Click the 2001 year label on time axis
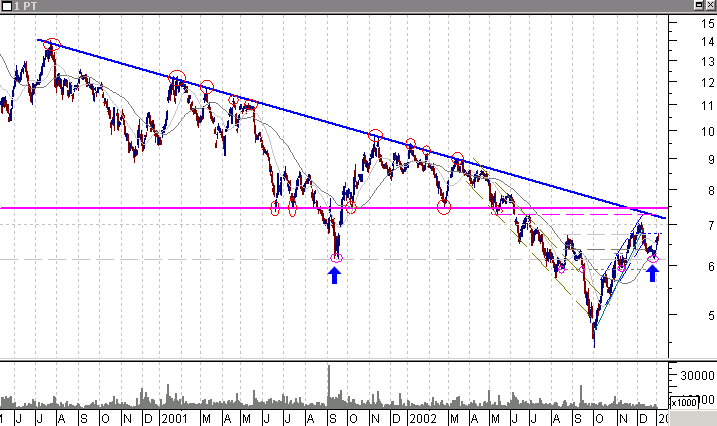 tap(174, 419)
